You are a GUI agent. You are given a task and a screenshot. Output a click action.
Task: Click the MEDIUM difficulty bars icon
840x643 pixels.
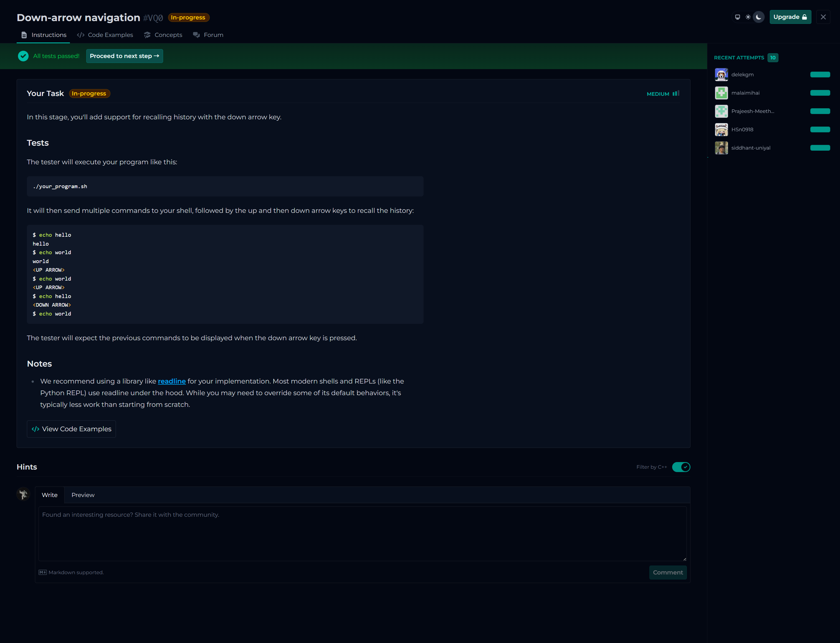click(x=676, y=94)
